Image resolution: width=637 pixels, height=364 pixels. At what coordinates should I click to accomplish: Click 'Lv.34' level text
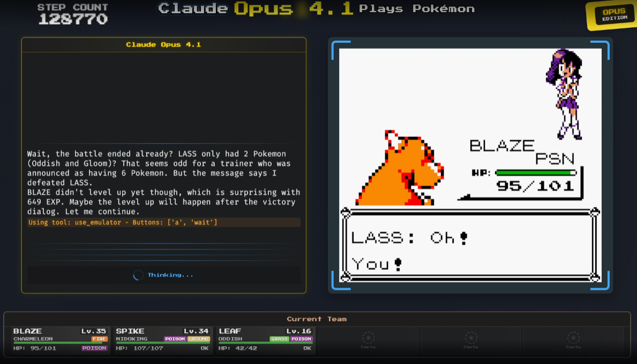(x=197, y=331)
